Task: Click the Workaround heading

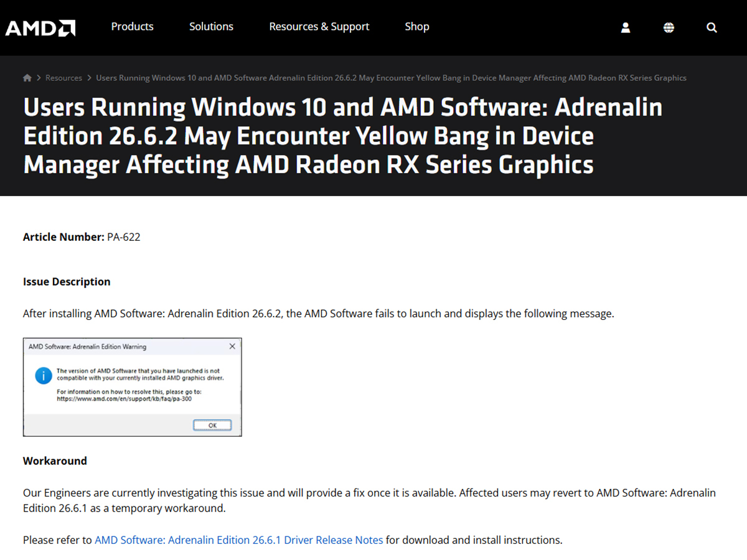Action: [x=55, y=461]
